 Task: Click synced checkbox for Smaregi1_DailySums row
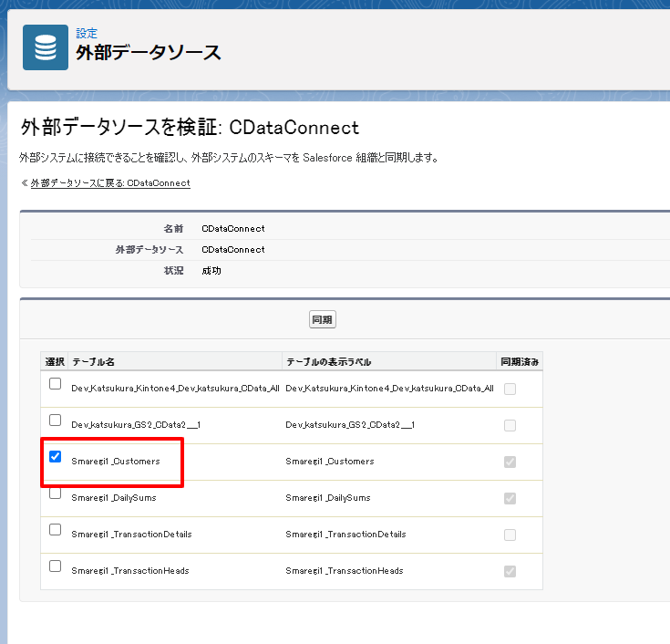pos(510,498)
